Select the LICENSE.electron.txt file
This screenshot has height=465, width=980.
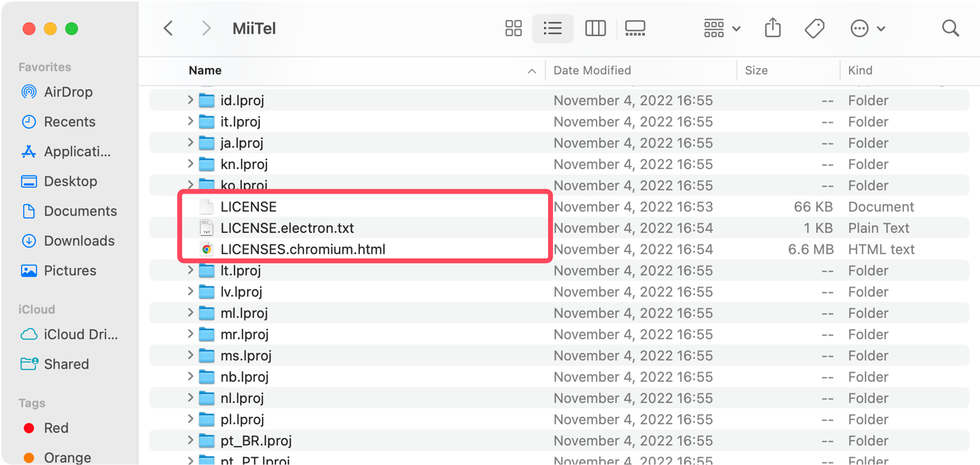287,228
